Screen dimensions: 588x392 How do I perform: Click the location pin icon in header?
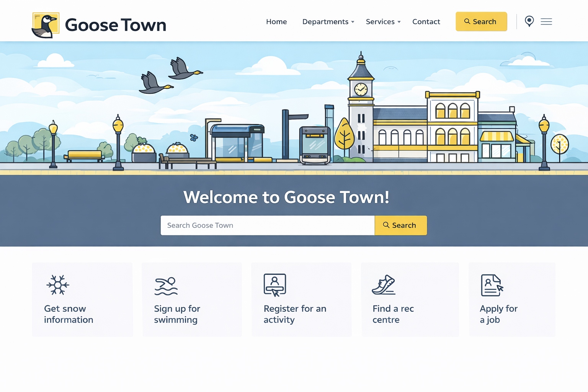click(529, 21)
